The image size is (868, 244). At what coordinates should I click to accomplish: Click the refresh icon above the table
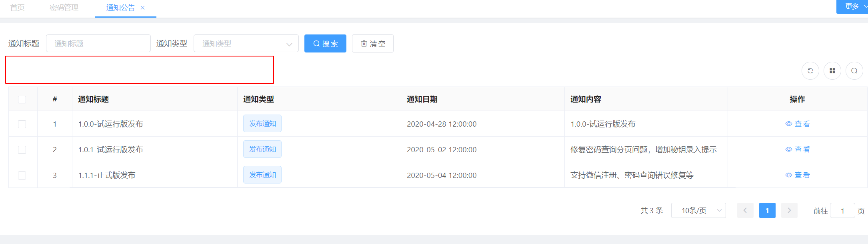tap(810, 71)
